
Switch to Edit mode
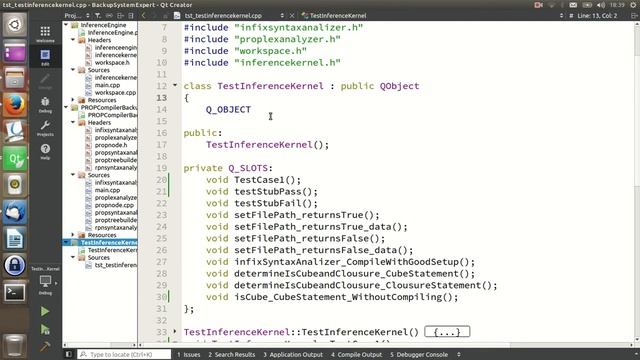pos(45,57)
